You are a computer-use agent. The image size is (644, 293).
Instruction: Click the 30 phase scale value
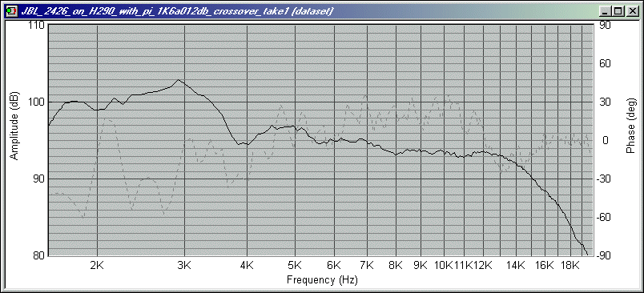click(606, 102)
